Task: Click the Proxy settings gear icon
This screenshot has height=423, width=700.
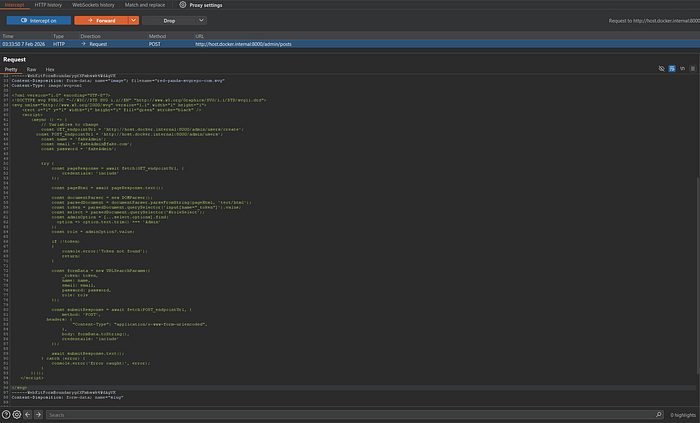Action: tap(183, 4)
